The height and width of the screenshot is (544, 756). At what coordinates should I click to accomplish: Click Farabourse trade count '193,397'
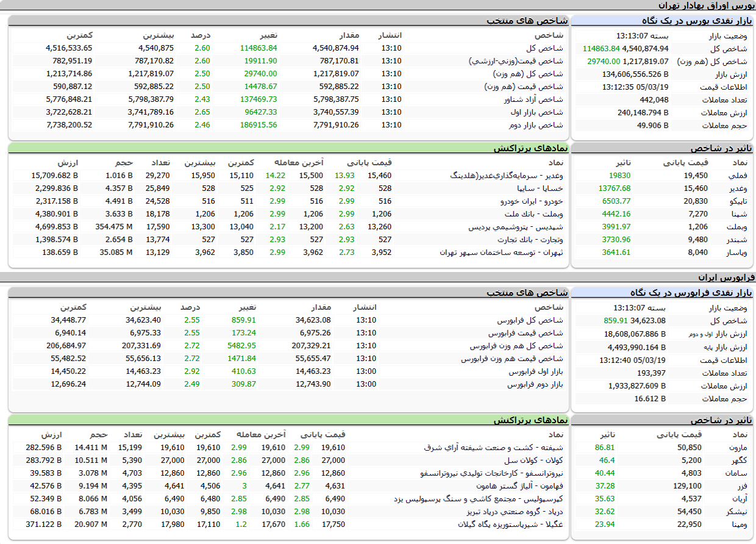click(x=651, y=373)
